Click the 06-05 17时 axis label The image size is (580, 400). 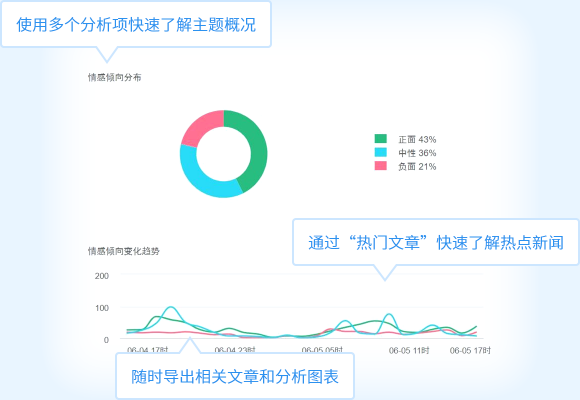[x=470, y=350]
